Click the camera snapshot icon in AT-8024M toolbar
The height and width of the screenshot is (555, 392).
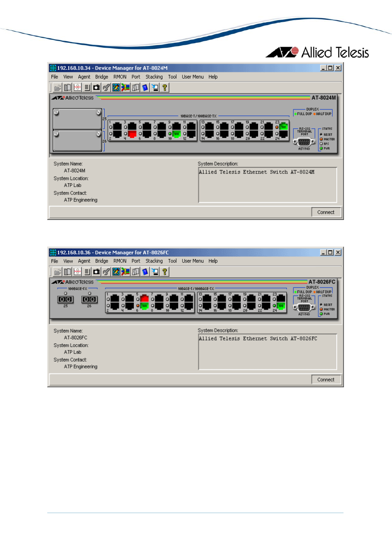click(x=97, y=88)
